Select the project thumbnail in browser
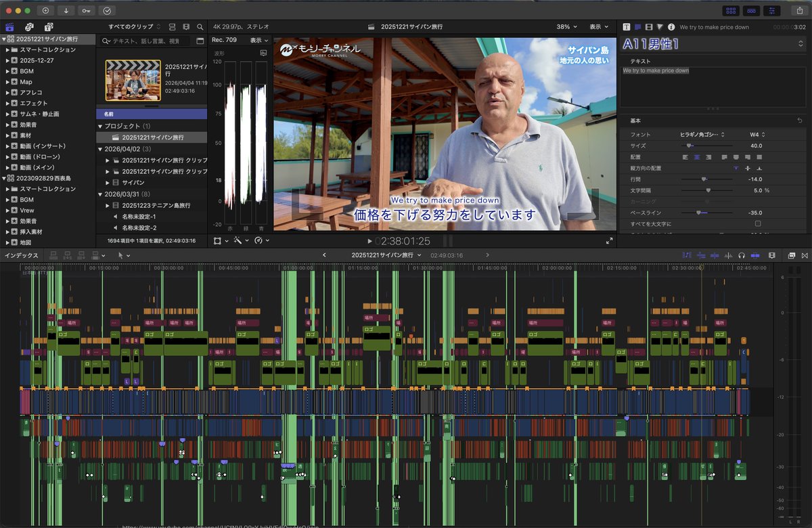Viewport: 812px width, 528px height. click(x=133, y=81)
